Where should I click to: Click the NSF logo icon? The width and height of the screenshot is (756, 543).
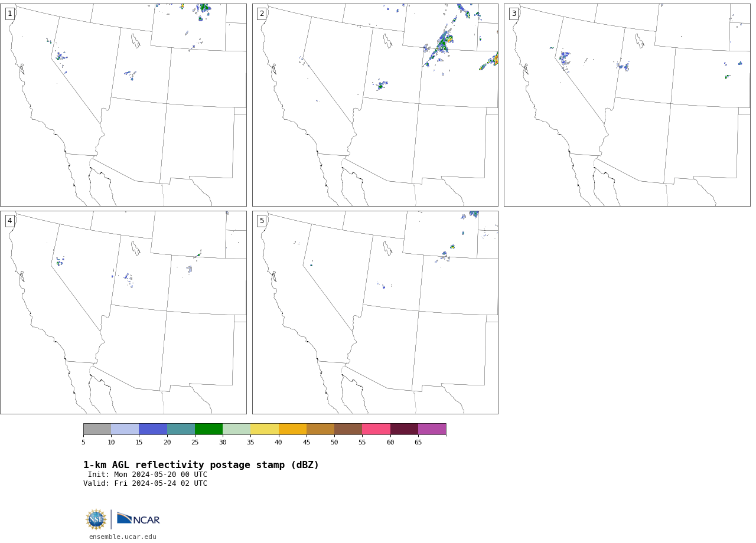96,519
